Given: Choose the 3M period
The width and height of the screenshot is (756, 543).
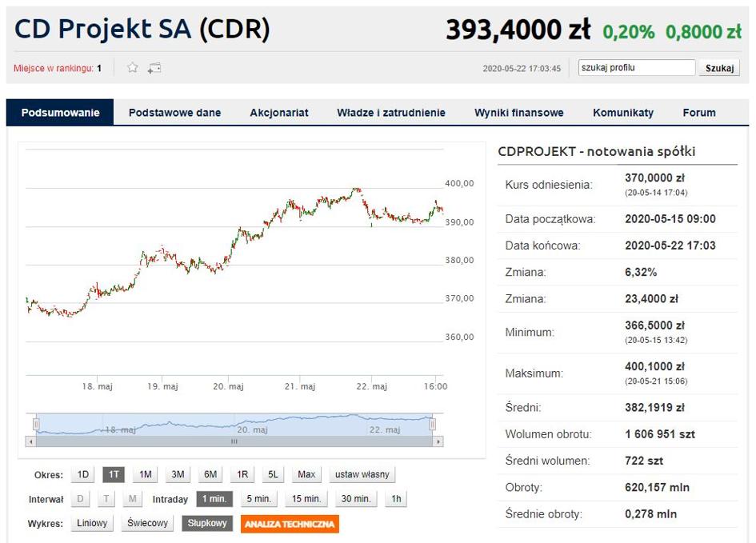Looking at the screenshot, I should [x=178, y=474].
